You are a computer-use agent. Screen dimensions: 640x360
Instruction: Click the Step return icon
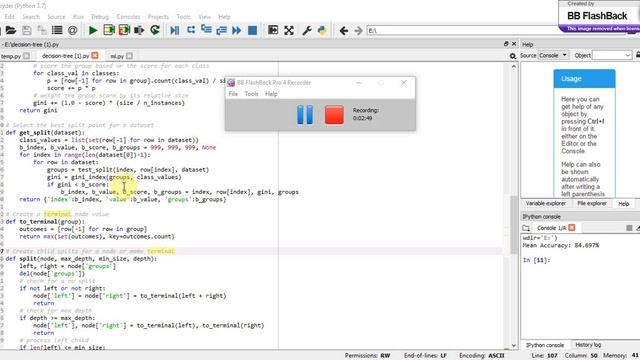[x=222, y=30]
